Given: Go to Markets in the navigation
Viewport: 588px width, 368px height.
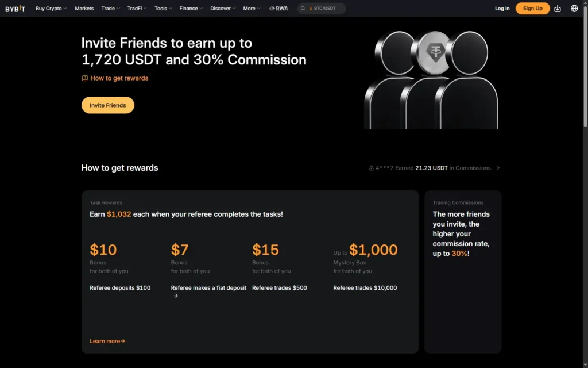Looking at the screenshot, I should pyautogui.click(x=84, y=8).
